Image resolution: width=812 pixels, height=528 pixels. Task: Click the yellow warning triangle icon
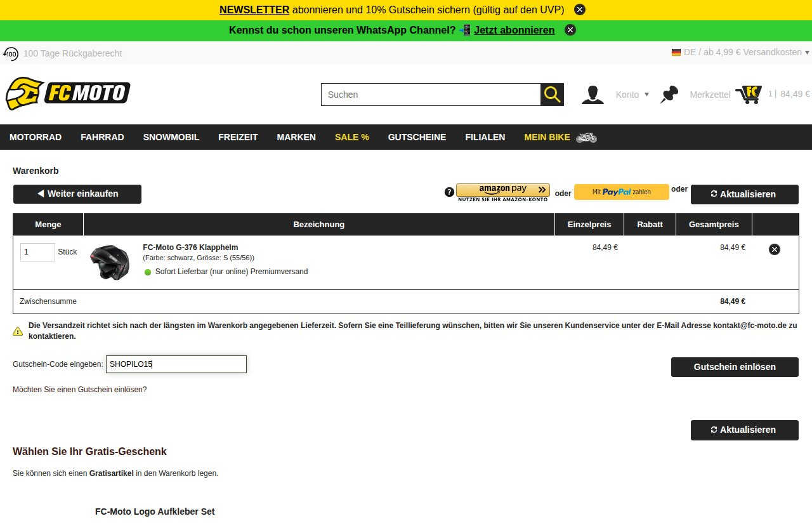coord(18,331)
